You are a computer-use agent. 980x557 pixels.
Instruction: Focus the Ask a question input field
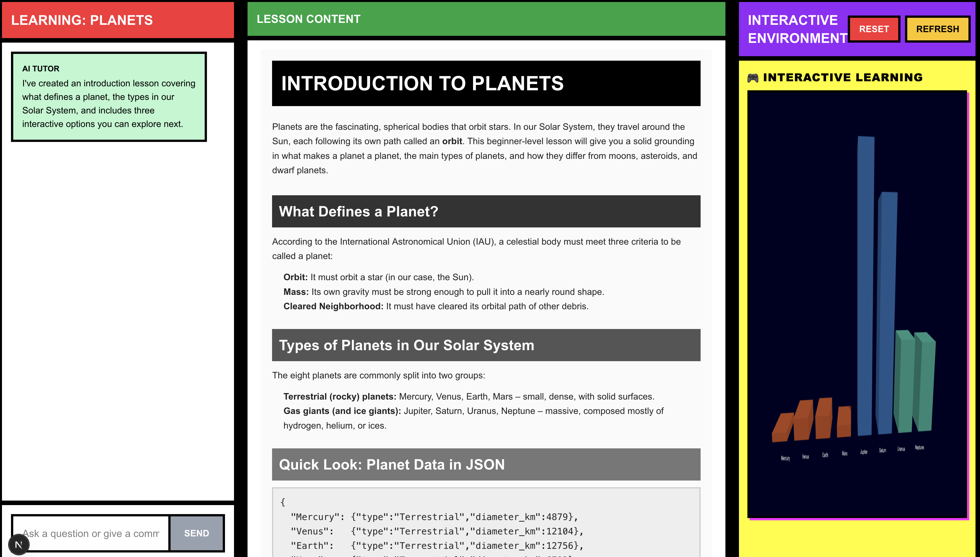point(91,533)
